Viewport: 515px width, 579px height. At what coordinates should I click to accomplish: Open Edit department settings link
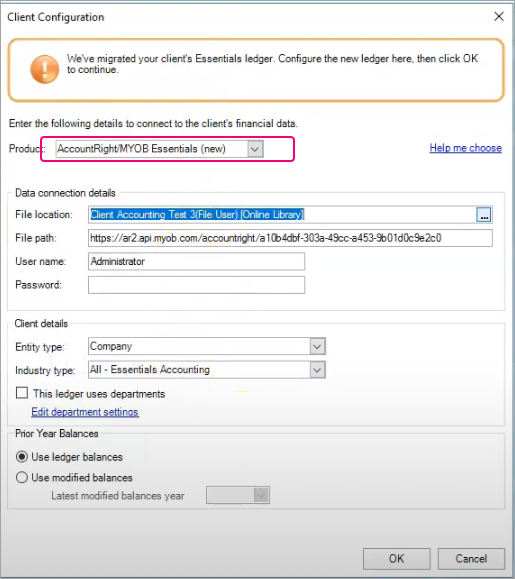click(85, 412)
